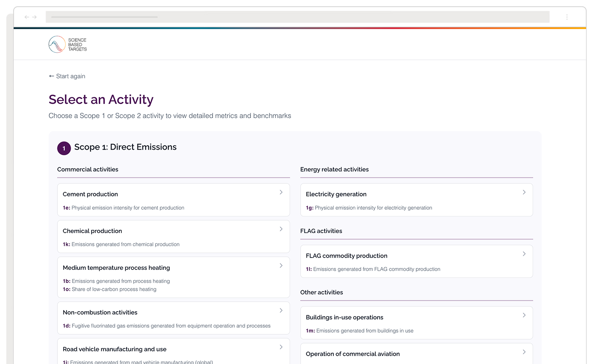The width and height of the screenshot is (592, 364).
Task: Click chevron on Medium temperature process heating
Action: pyautogui.click(x=281, y=266)
